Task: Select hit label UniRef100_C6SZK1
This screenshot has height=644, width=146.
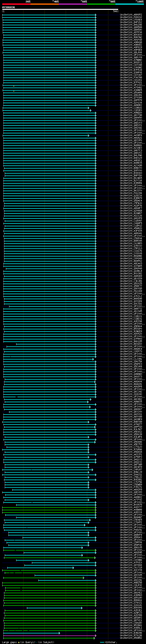Action: [131, 80]
